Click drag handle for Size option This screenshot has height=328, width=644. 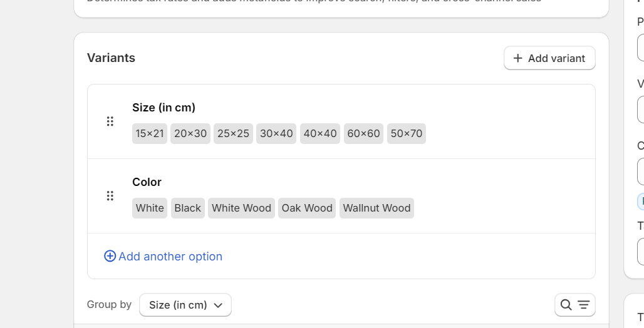tap(110, 121)
